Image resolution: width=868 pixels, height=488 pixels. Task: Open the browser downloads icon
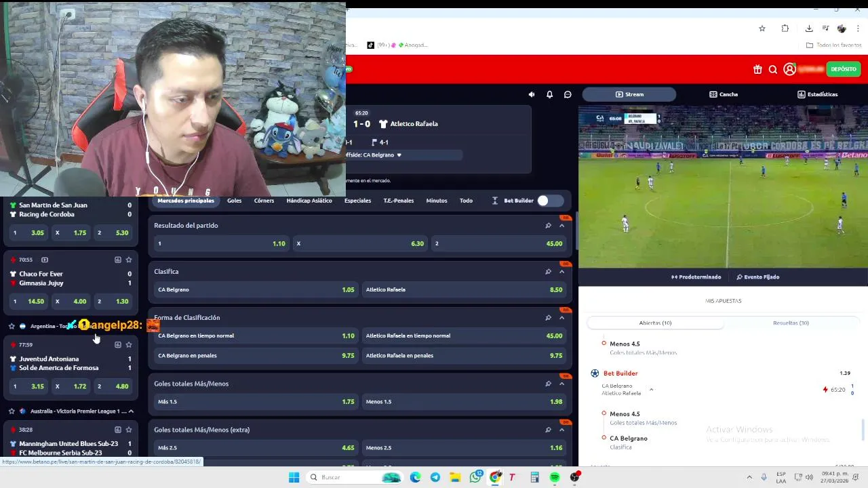[x=809, y=28]
